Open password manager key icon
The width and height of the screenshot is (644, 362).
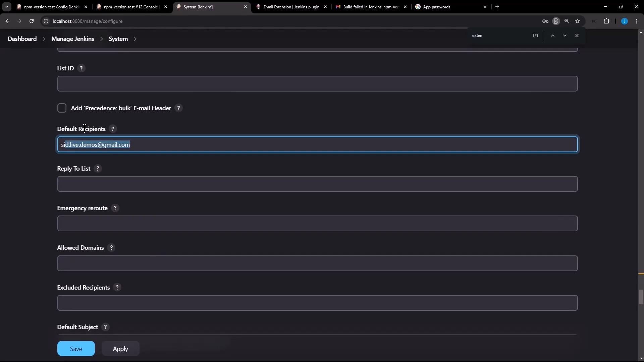point(545,21)
